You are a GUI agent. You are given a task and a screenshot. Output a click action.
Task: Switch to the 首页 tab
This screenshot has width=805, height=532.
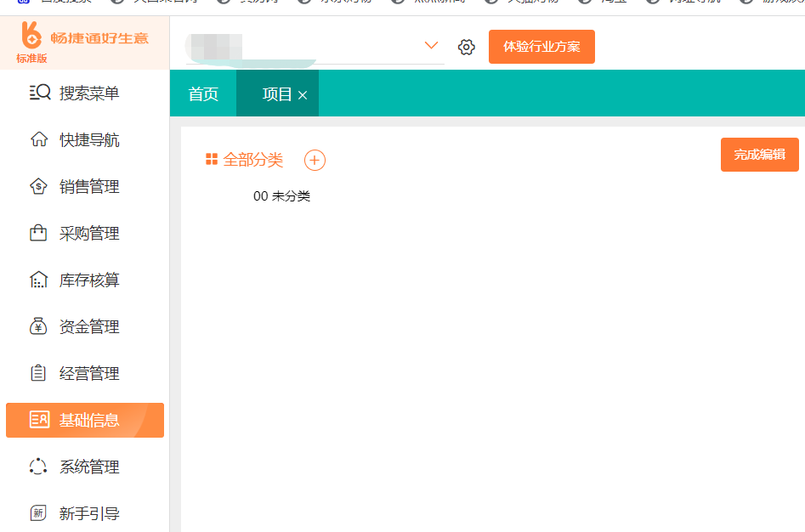tap(203, 93)
